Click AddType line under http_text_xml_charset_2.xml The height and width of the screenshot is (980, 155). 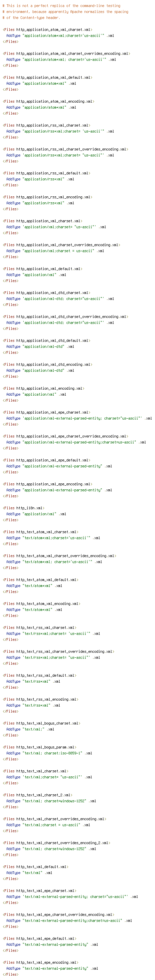[52, 801]
